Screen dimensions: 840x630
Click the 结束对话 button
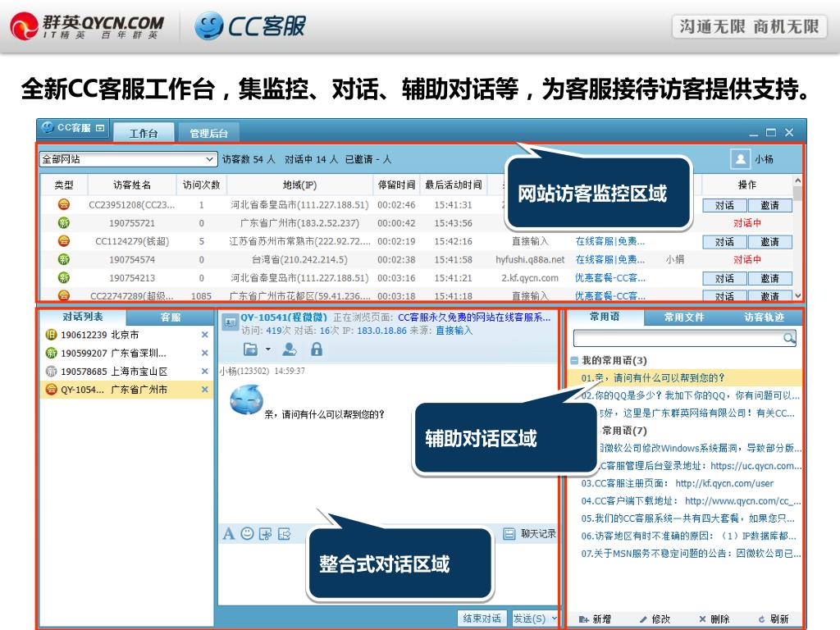coord(482,619)
